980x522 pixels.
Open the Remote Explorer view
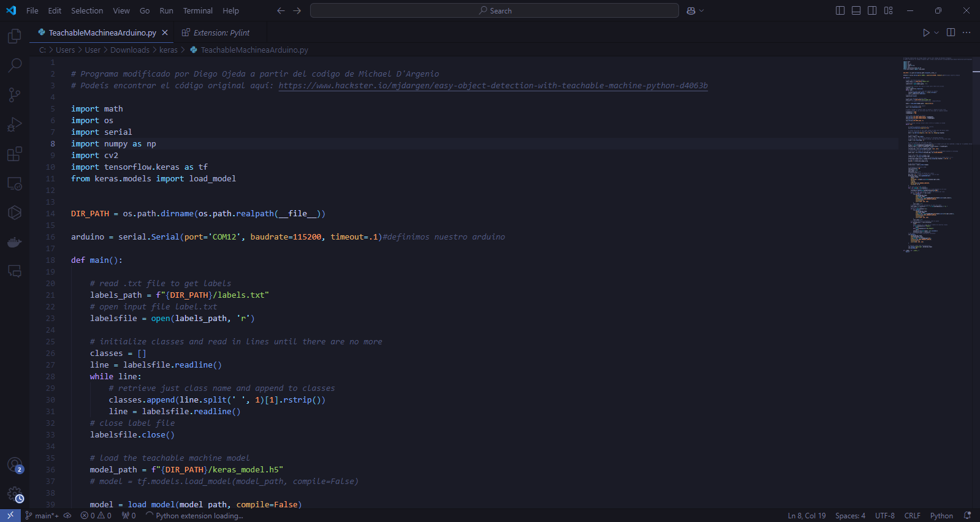click(15, 183)
